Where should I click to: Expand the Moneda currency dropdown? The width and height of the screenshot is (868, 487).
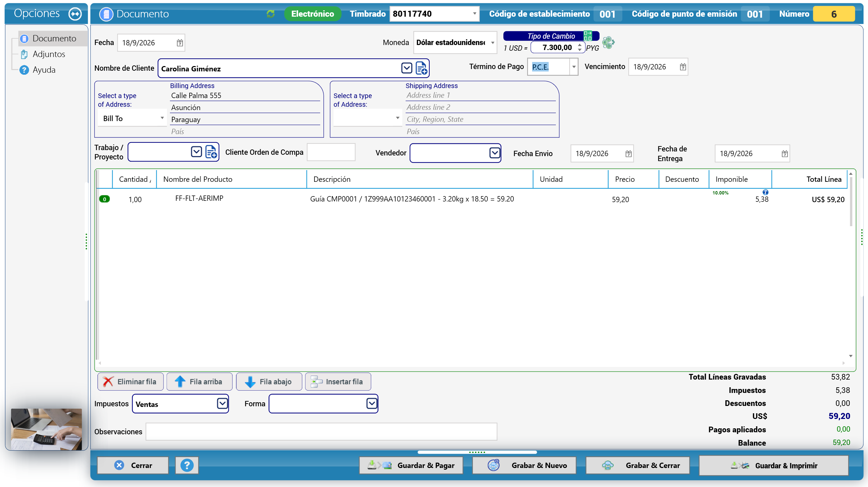click(x=493, y=43)
